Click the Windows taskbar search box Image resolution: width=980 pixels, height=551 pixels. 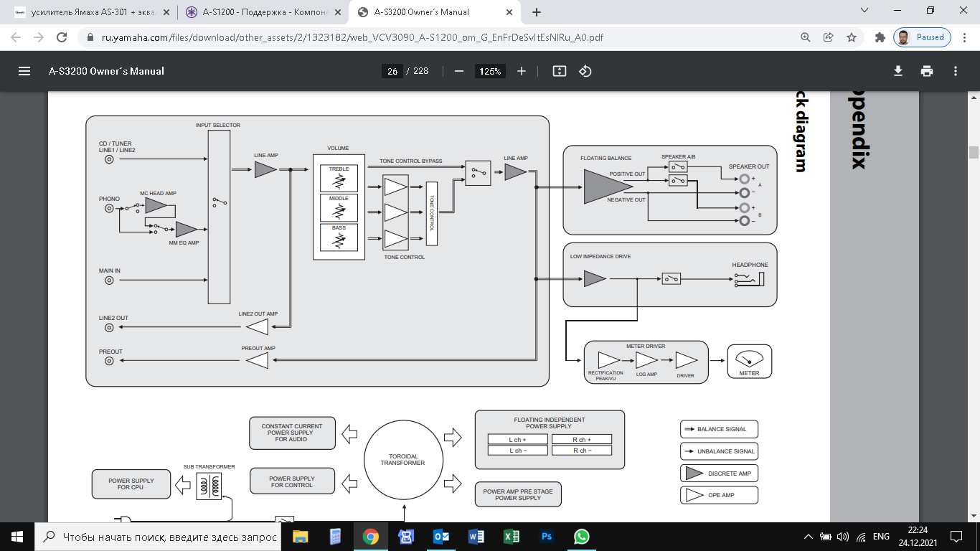[158, 536]
